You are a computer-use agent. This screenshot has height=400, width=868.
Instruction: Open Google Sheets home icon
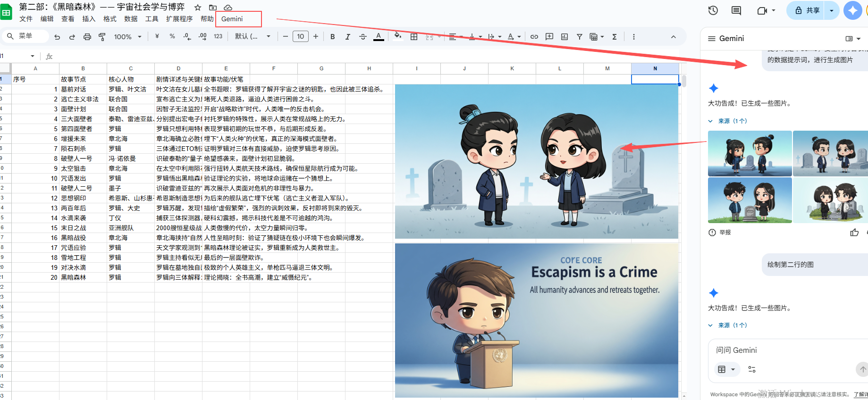click(x=6, y=13)
